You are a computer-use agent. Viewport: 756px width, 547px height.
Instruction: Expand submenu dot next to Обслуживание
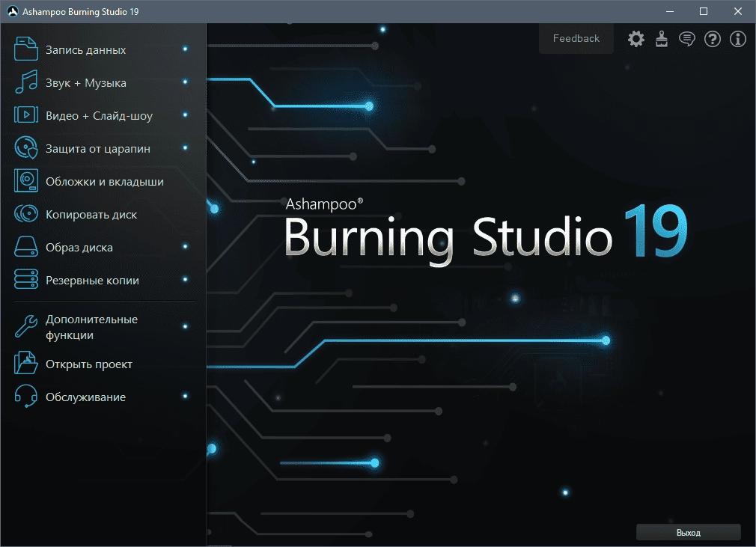click(185, 396)
